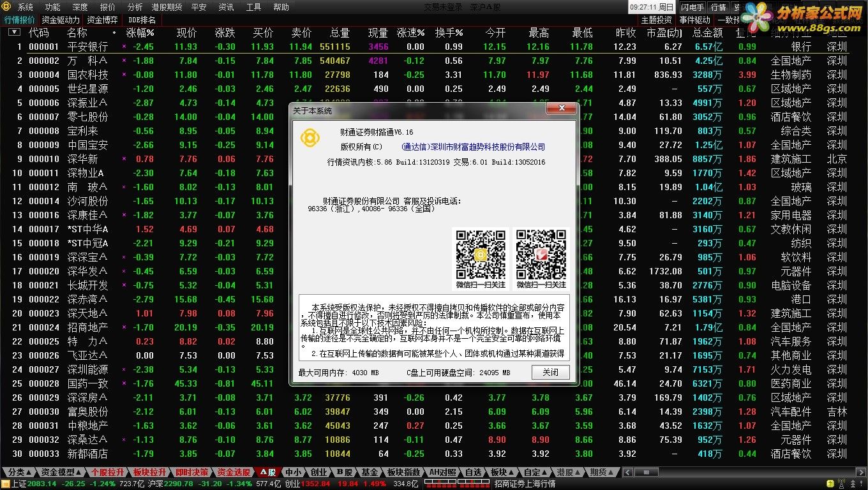868x490 pixels.
Task: Click the red X on about dialog
Action: [x=562, y=109]
